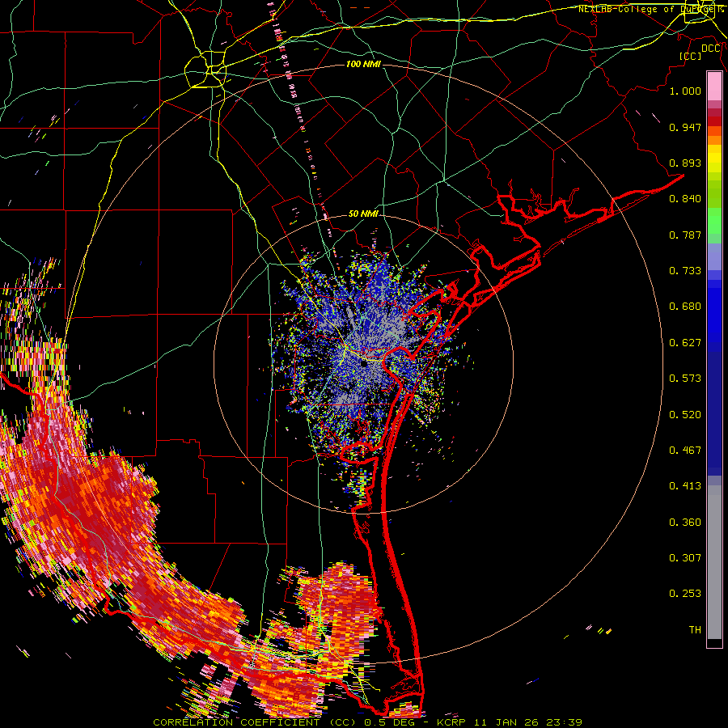
Task: Click the CORRELATION COEFFICIENT (CC) title text
Action: pos(255,722)
